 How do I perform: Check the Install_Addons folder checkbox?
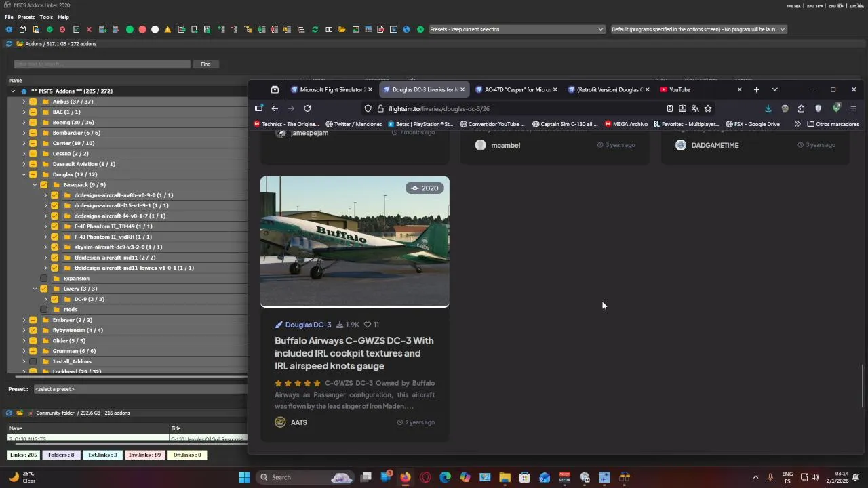33,361
